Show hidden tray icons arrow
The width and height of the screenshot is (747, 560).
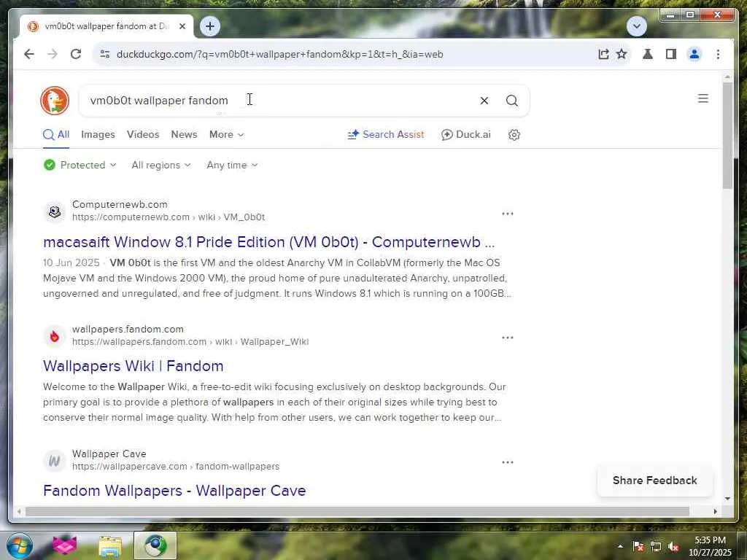[620, 546]
